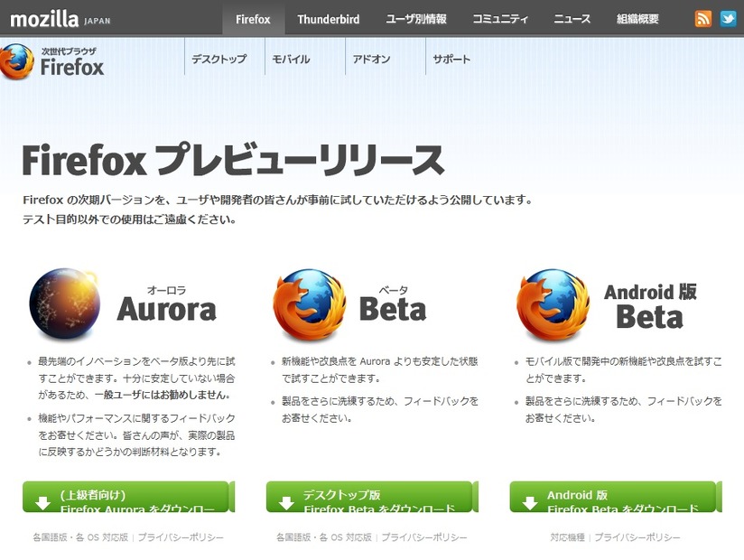The image size is (744, 560).
Task: Open the コミュニティ menu item
Action: (500, 19)
